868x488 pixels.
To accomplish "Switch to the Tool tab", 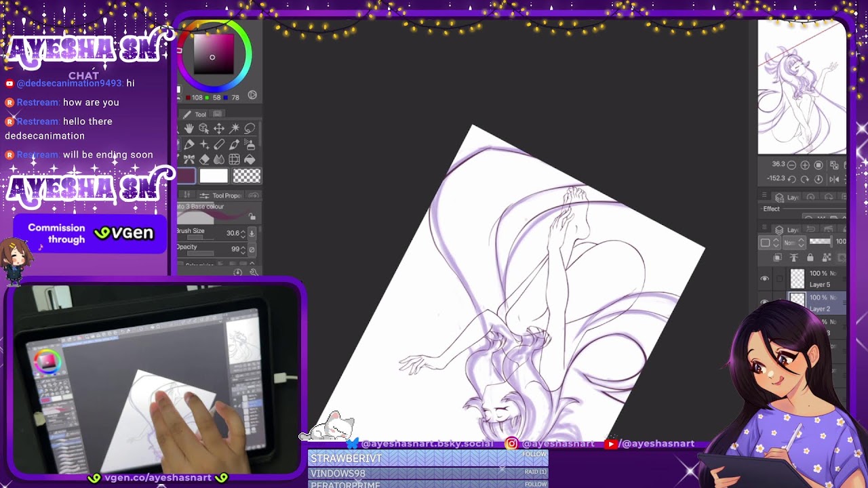I will coord(196,114).
